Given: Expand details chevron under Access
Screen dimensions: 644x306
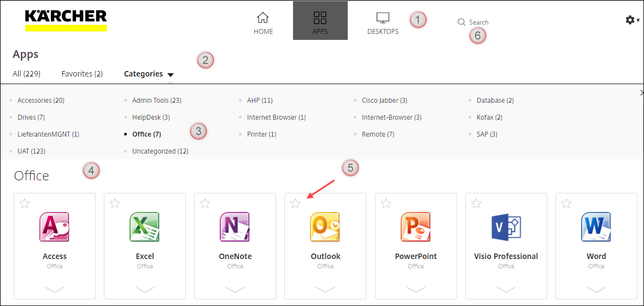Looking at the screenshot, I should point(55,289).
